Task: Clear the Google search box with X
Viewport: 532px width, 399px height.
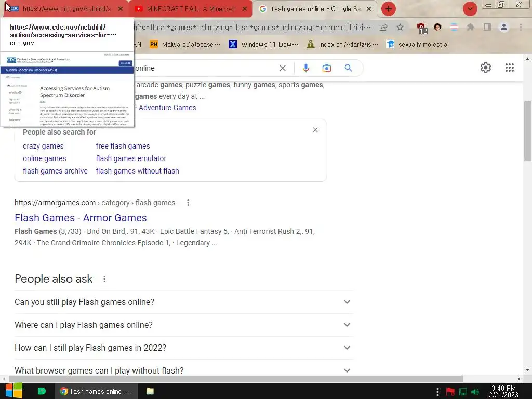Action: (x=282, y=68)
